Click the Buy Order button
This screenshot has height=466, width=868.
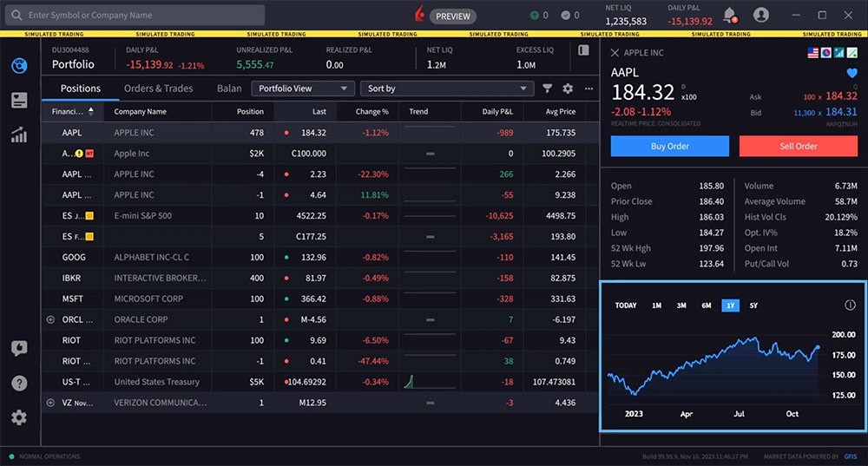(669, 146)
